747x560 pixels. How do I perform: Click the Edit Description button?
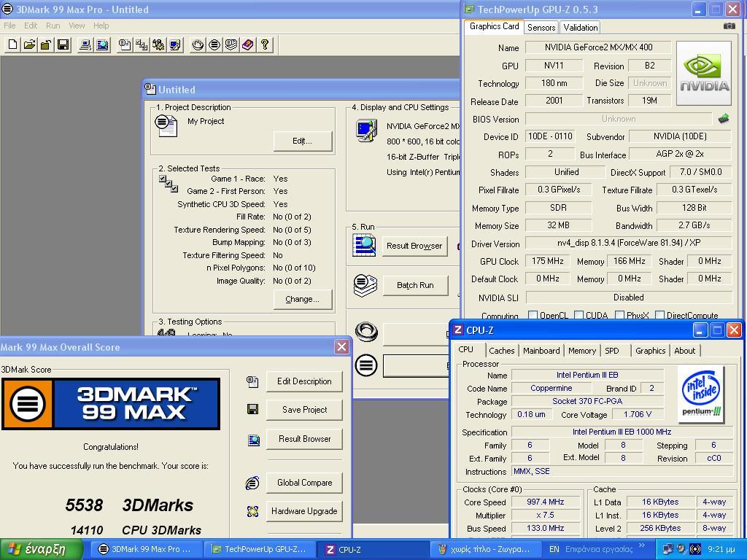click(304, 381)
